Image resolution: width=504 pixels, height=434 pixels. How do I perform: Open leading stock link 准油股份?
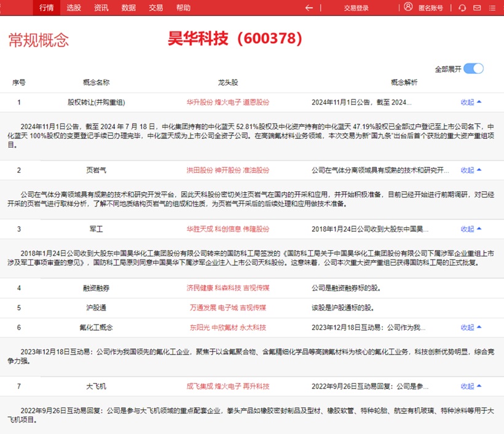[x=256, y=170]
